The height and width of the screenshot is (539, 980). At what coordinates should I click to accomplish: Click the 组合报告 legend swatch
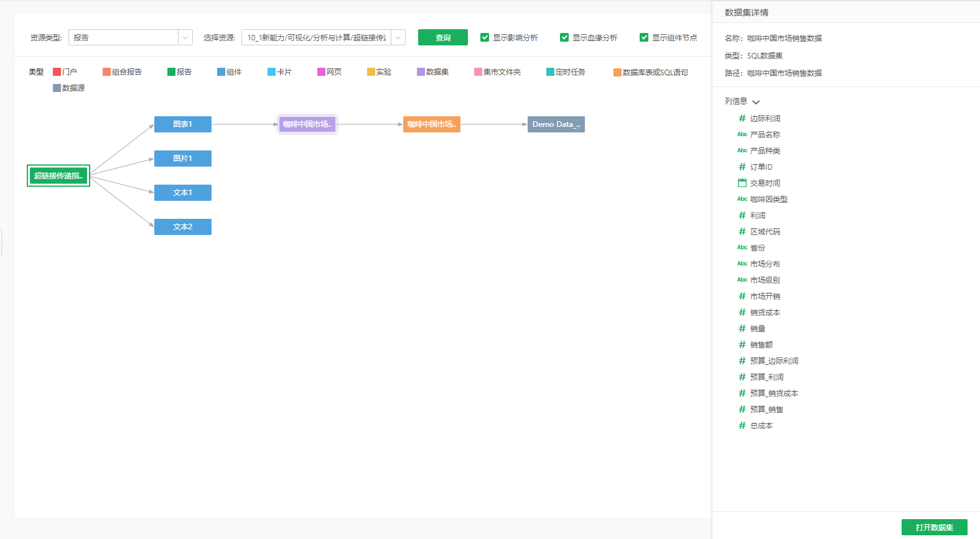tap(106, 72)
